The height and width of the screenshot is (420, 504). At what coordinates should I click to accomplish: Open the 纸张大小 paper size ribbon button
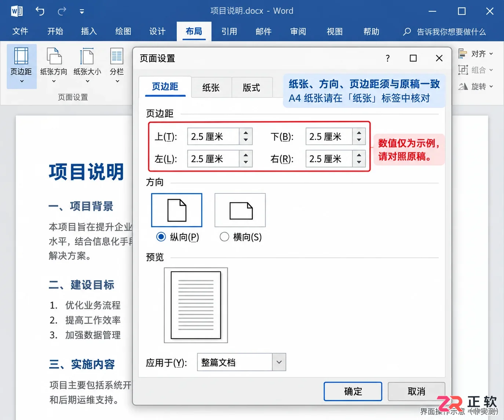tap(87, 66)
